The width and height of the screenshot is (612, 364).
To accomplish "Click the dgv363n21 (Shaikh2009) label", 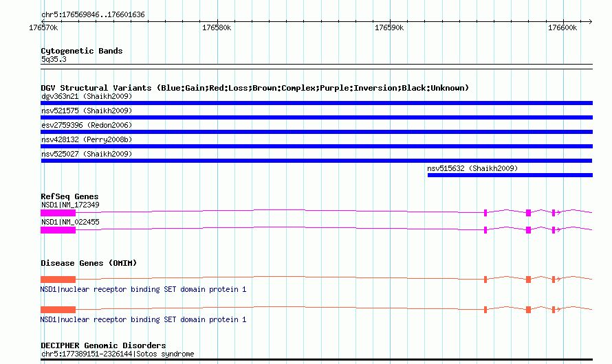I will click(87, 96).
